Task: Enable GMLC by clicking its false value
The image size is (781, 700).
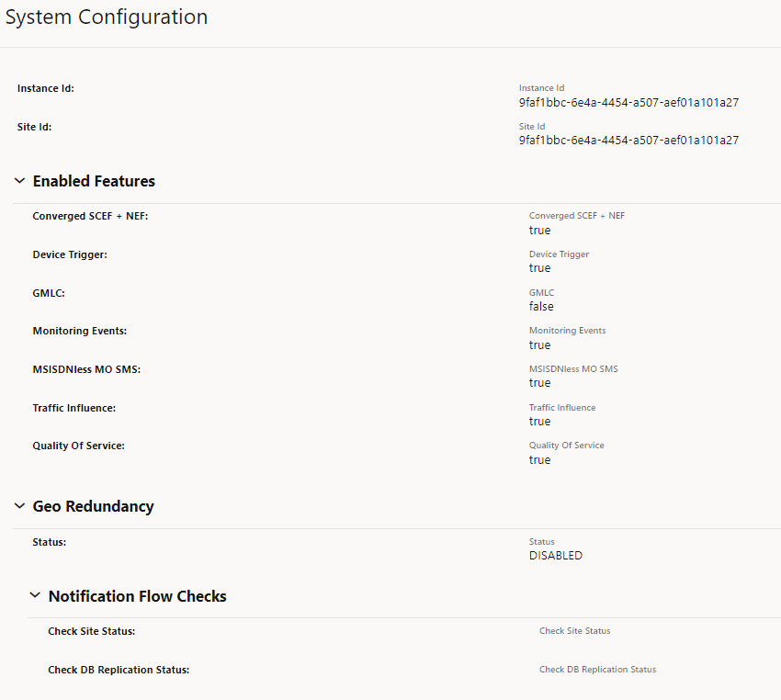Action: (541, 306)
